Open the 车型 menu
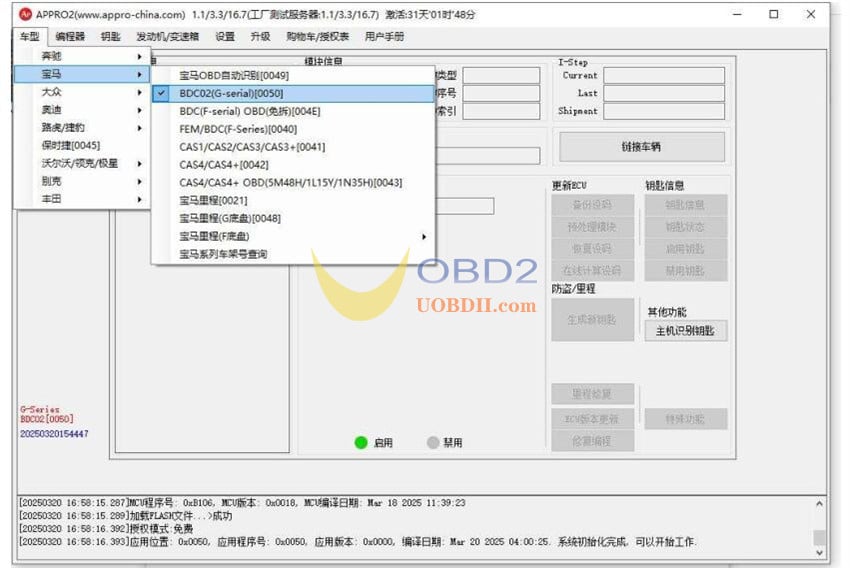 [29, 37]
